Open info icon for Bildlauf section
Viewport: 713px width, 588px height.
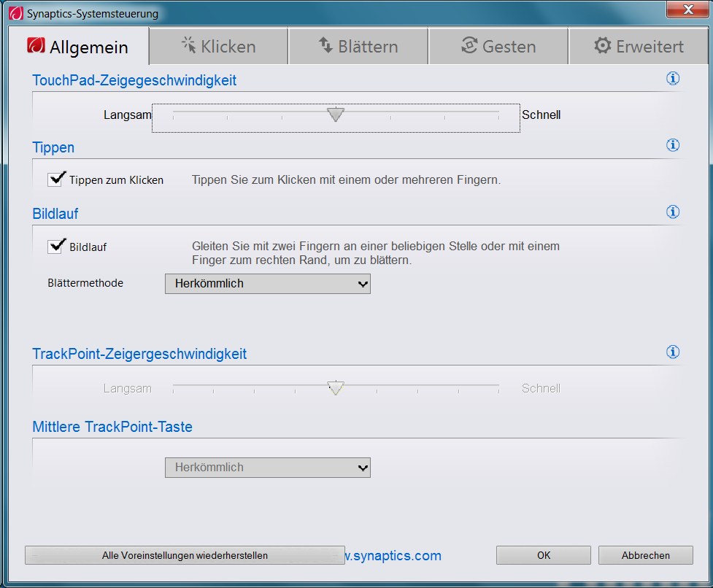673,212
